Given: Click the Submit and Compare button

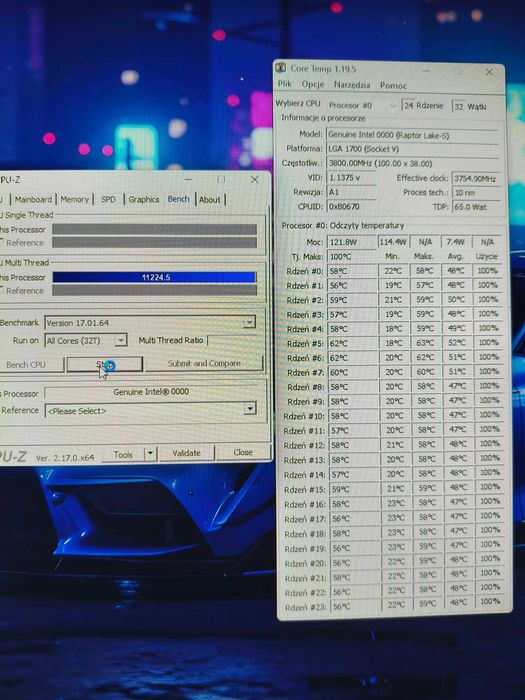Looking at the screenshot, I should (204, 363).
